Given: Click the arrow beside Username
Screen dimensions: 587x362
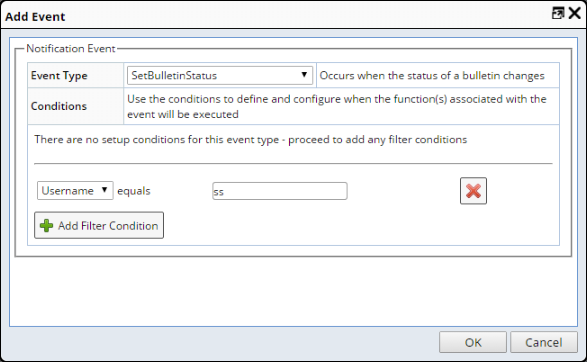Looking at the screenshot, I should tap(105, 190).
